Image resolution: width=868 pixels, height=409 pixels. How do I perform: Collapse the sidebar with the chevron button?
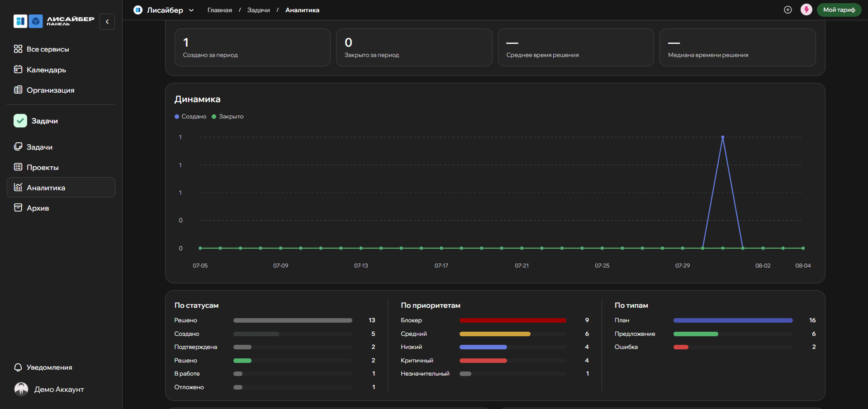pyautogui.click(x=107, y=22)
